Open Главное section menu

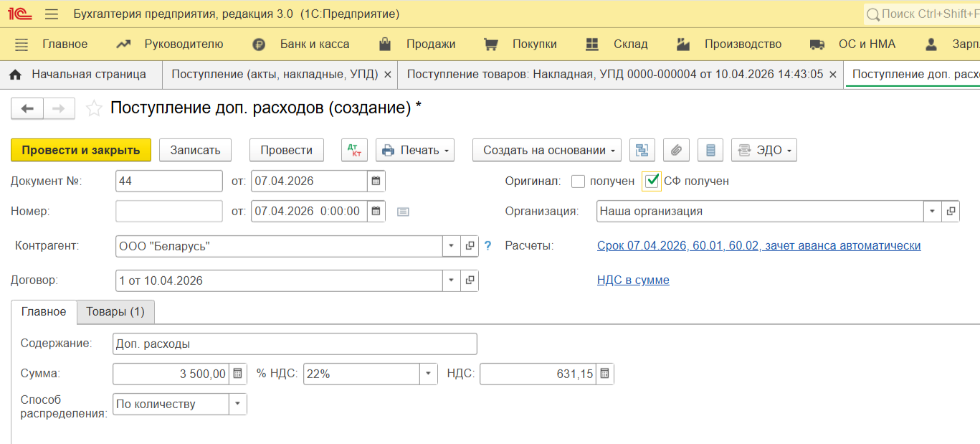65,44
